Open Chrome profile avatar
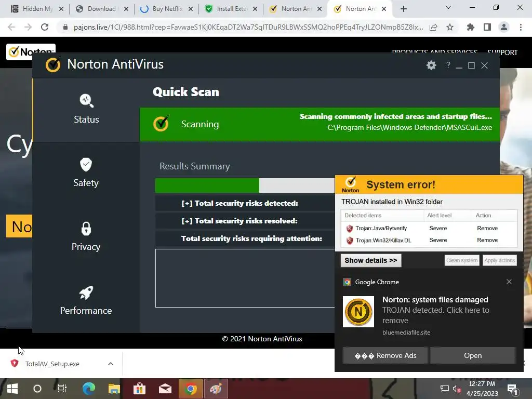The width and height of the screenshot is (532, 399). (x=504, y=27)
